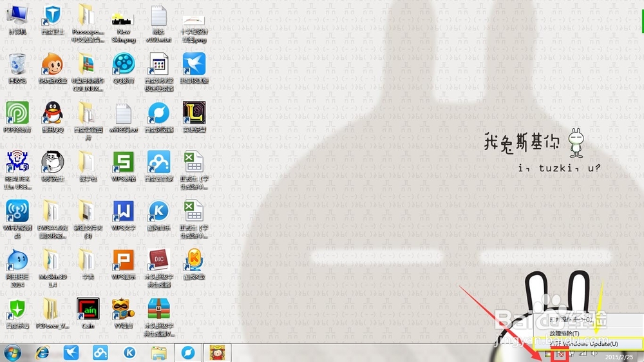Launch Baidu antivirus green shield icon
Viewport: 644px width, 362px height.
click(x=17, y=314)
